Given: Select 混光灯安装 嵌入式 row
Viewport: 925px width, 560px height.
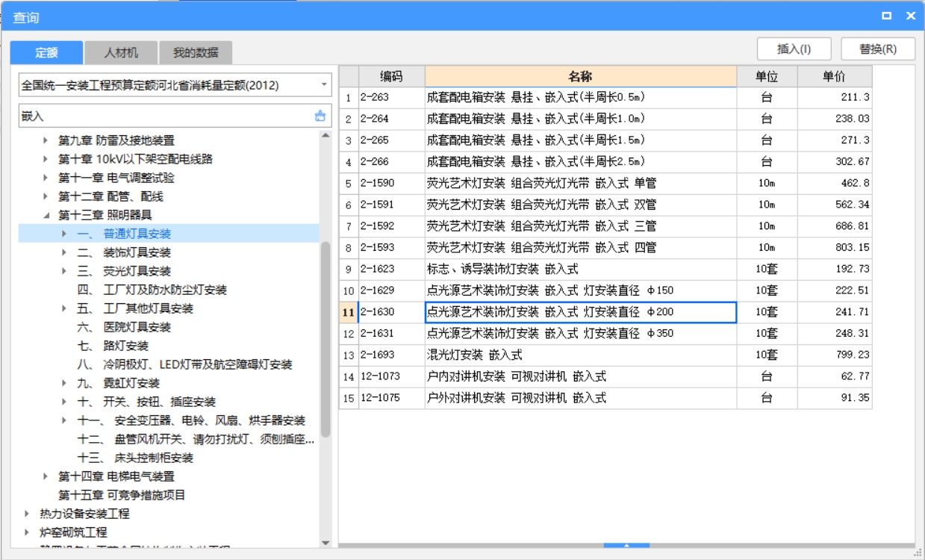Looking at the screenshot, I should 605,355.
